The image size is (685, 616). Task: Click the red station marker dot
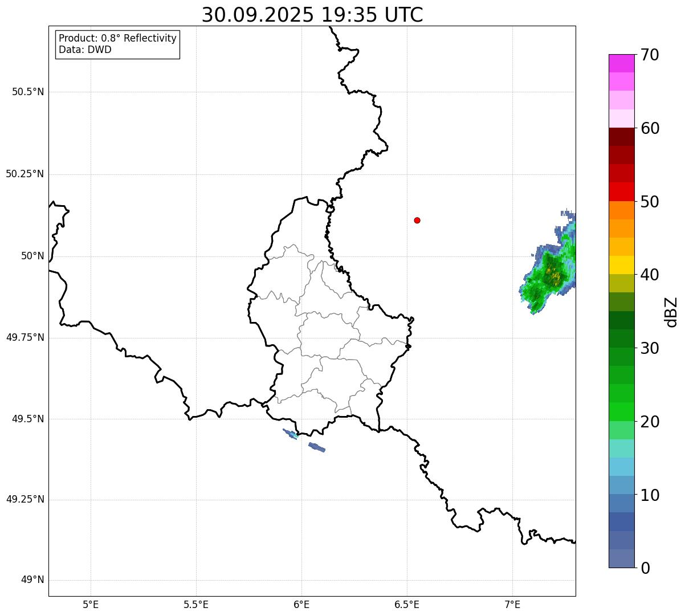417,220
